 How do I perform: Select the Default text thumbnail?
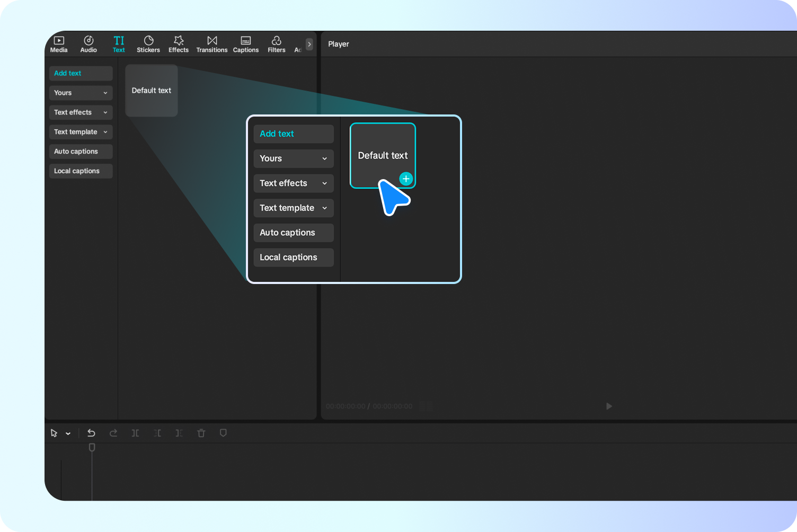(151, 91)
